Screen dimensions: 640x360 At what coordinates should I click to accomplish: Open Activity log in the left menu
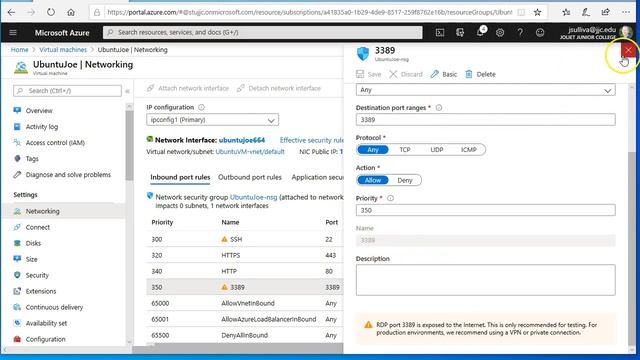[42, 127]
